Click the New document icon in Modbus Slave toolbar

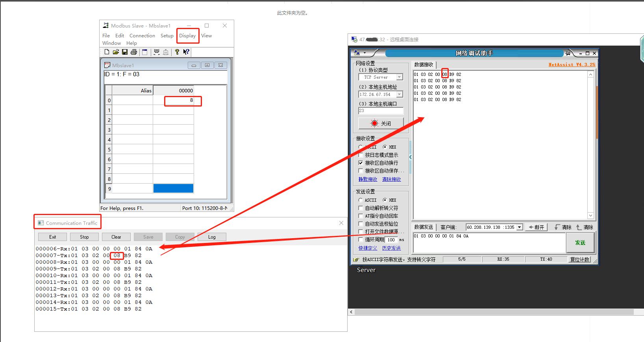pyautogui.click(x=107, y=52)
